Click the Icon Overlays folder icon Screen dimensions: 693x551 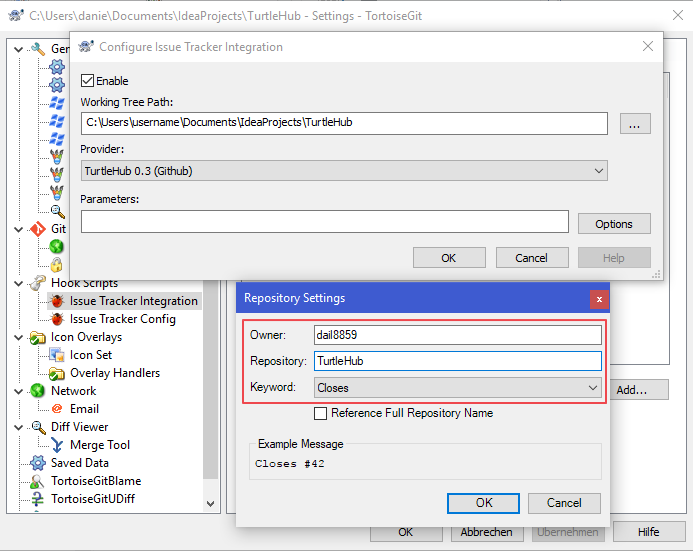(x=38, y=337)
